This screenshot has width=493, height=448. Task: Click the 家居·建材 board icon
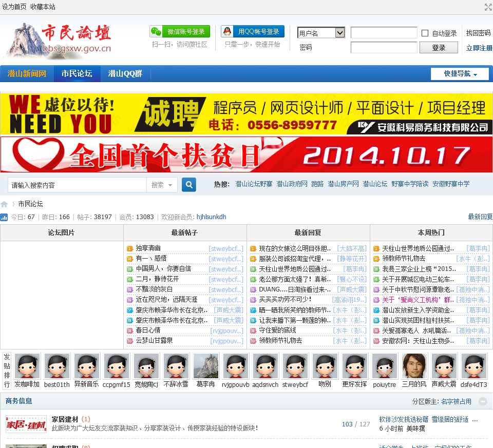click(26, 424)
